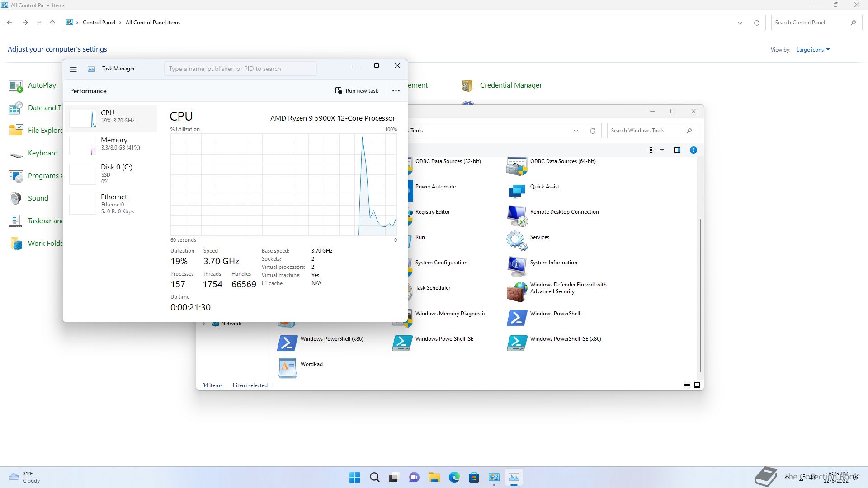
Task: Open File Explorer Options item
Action: point(35,131)
